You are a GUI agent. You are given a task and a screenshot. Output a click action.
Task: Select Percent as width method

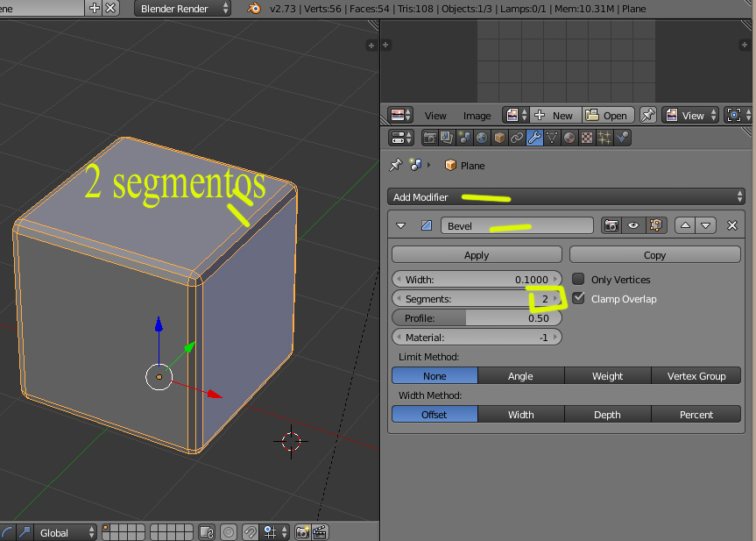click(x=696, y=414)
